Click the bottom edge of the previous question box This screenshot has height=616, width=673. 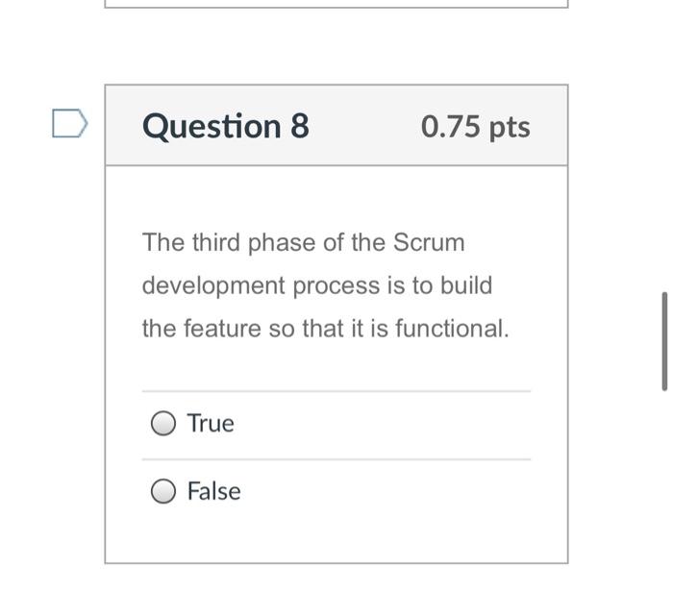coord(336,7)
